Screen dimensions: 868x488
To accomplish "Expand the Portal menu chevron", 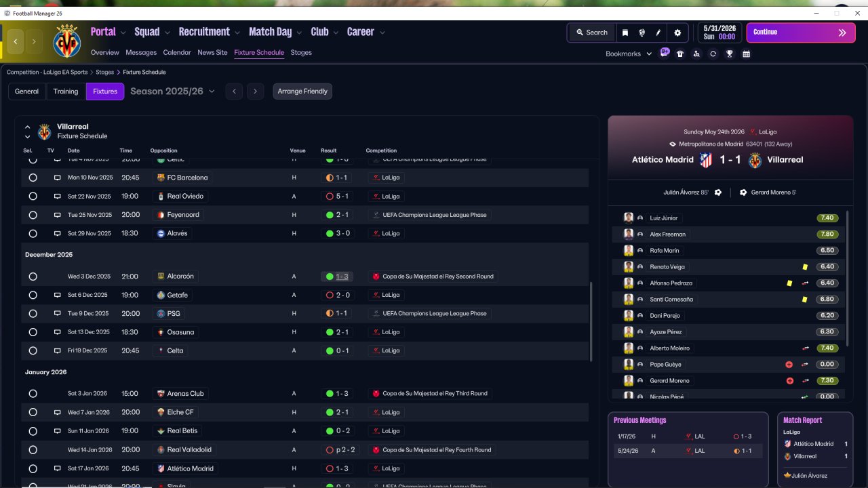I will (123, 33).
